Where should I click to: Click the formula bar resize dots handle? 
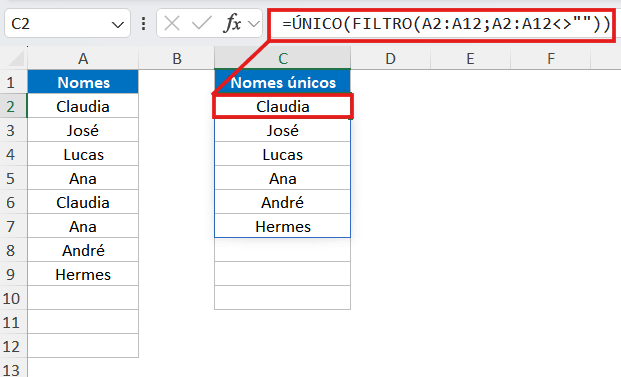(143, 24)
